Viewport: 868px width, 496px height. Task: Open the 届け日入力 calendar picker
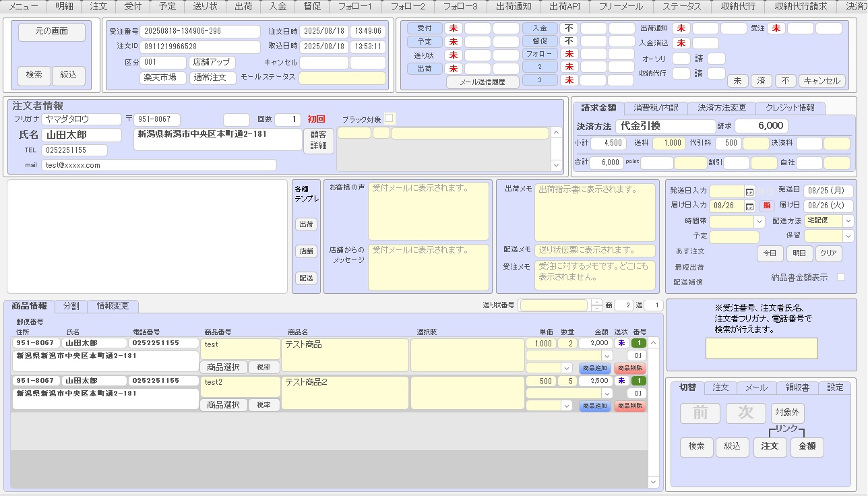750,206
